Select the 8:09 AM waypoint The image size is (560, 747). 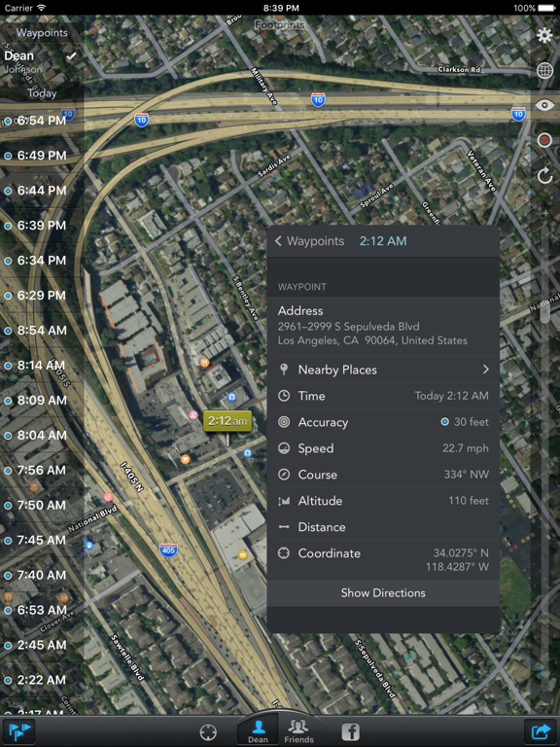coord(42,400)
